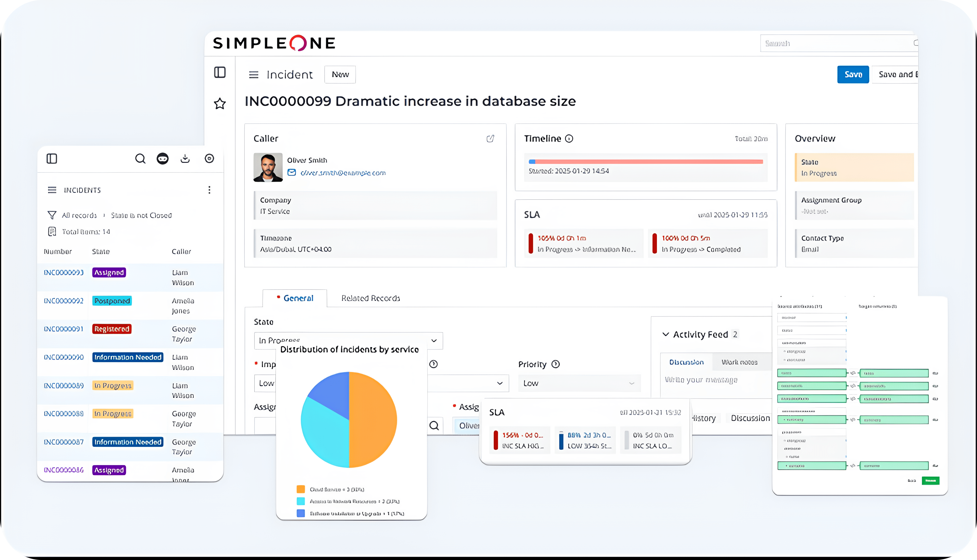
Task: Click the search magnifier in incidents panel
Action: click(140, 159)
